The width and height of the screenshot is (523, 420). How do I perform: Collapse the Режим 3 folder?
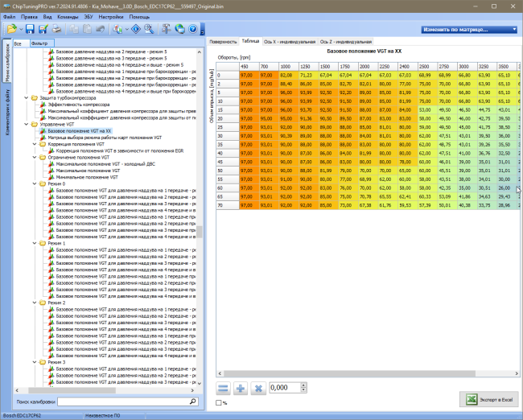tap(35, 362)
